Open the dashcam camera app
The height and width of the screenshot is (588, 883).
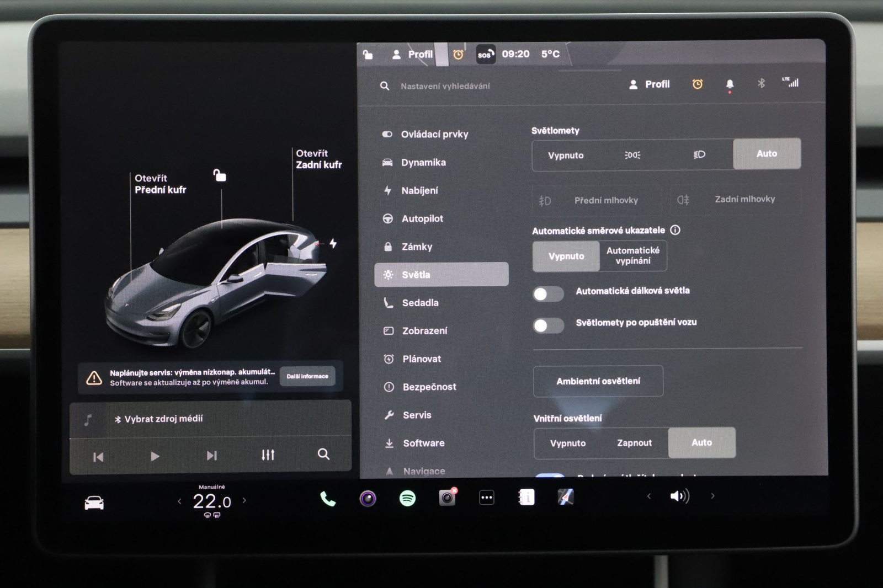pyautogui.click(x=447, y=498)
